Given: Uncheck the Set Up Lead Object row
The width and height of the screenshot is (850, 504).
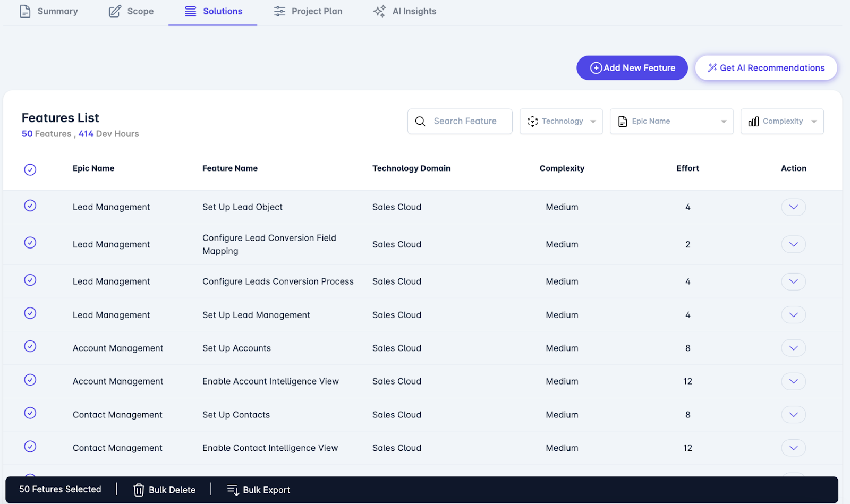Looking at the screenshot, I should click(30, 206).
